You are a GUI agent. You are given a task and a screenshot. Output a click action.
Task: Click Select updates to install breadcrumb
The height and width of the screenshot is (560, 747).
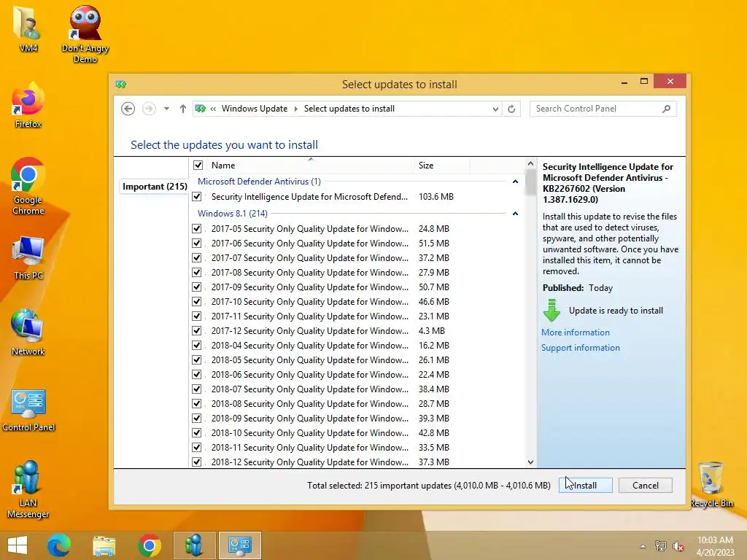tap(349, 109)
